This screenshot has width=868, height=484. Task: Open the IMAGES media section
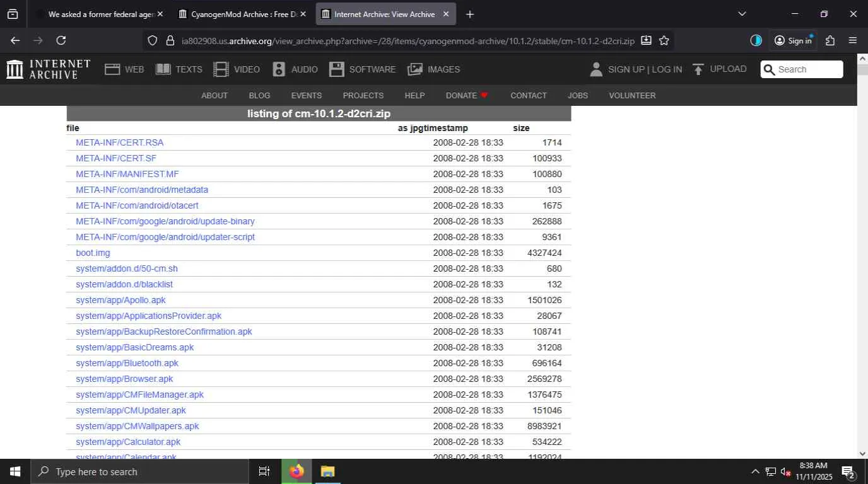(434, 69)
